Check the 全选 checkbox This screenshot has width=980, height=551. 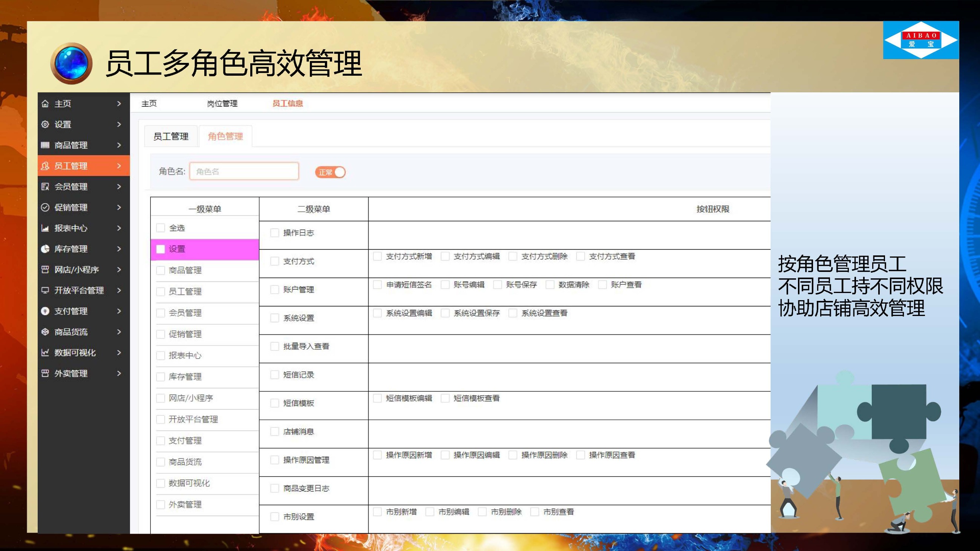pos(160,228)
